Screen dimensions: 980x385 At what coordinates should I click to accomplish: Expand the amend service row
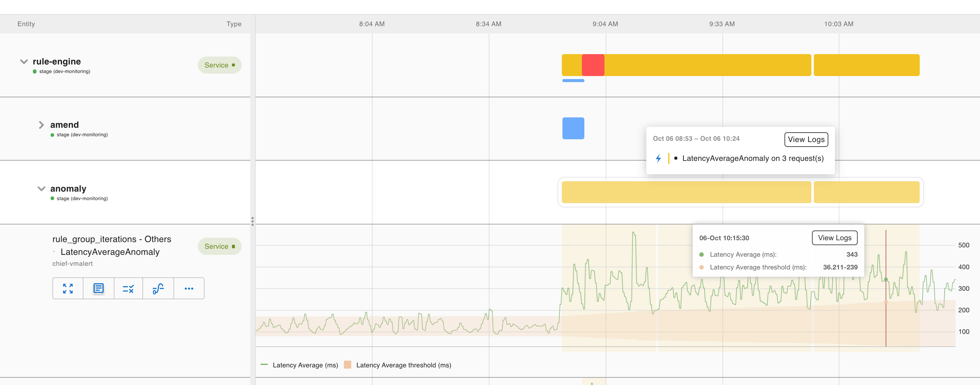[x=41, y=125]
